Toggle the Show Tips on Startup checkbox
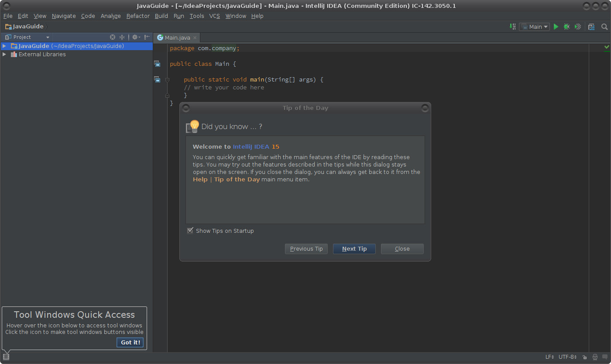 click(190, 231)
